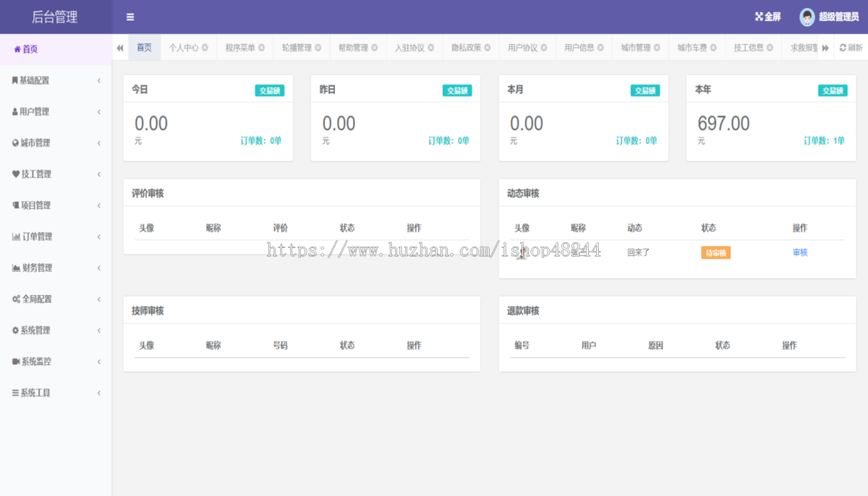868x496 pixels.
Task: Toggle the sidebar with the hamburger icon
Action: tap(130, 17)
